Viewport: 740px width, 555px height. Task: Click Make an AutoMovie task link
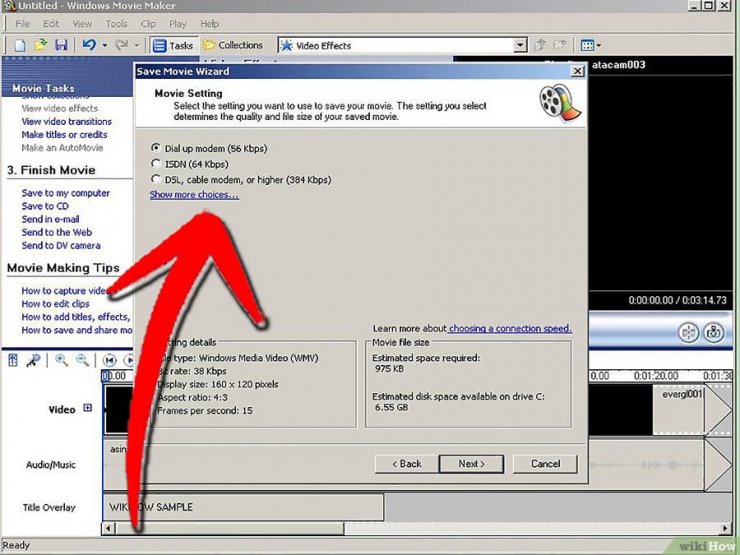(62, 148)
